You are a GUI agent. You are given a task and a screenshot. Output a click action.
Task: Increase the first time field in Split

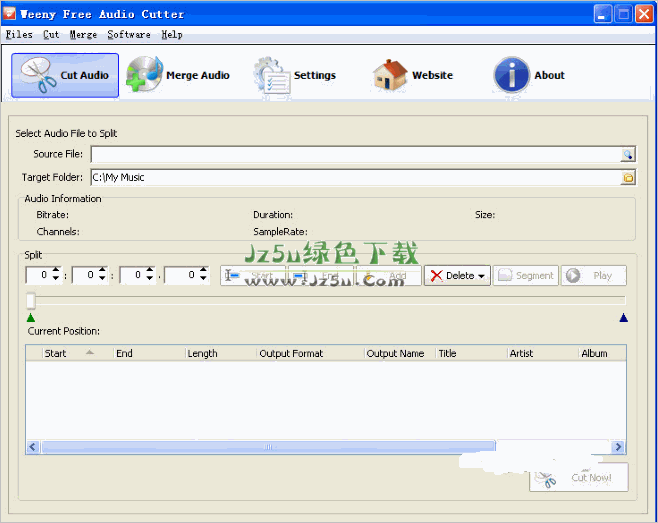[x=56, y=270]
